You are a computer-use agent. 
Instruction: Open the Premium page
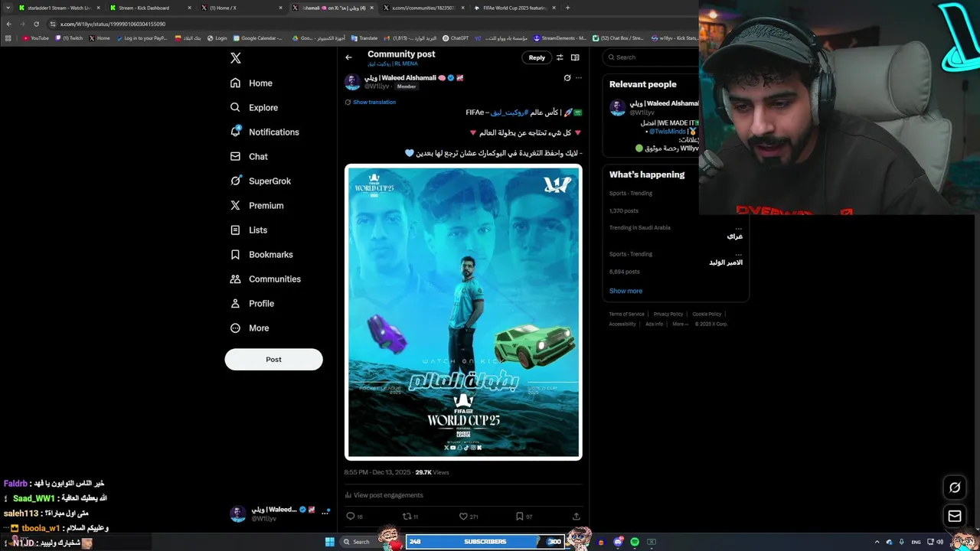pyautogui.click(x=256, y=205)
